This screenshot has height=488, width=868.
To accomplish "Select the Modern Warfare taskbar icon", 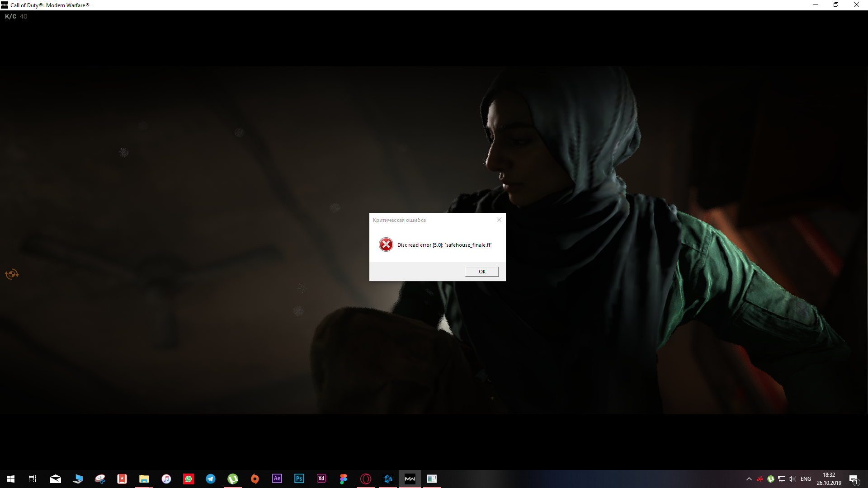I will tap(410, 479).
